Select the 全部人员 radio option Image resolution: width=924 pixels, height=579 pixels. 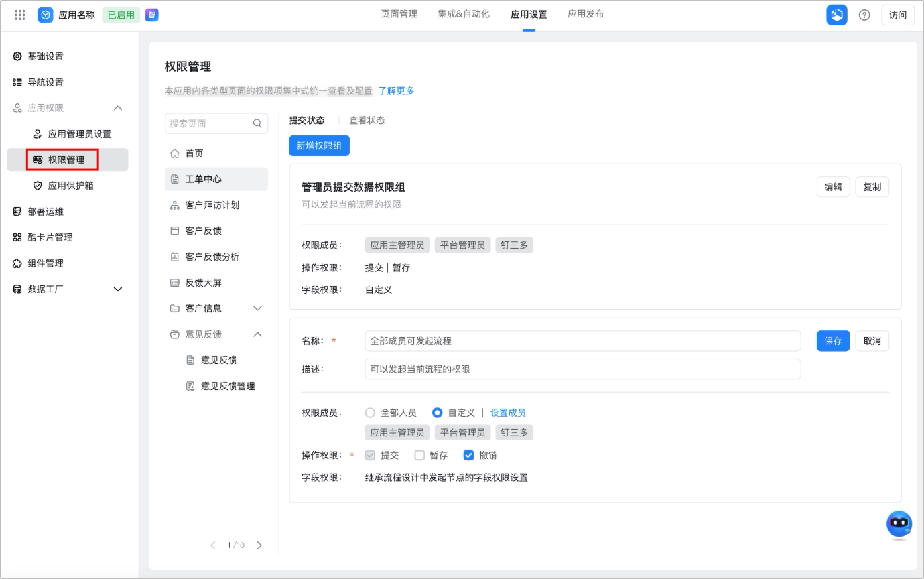[x=371, y=413]
